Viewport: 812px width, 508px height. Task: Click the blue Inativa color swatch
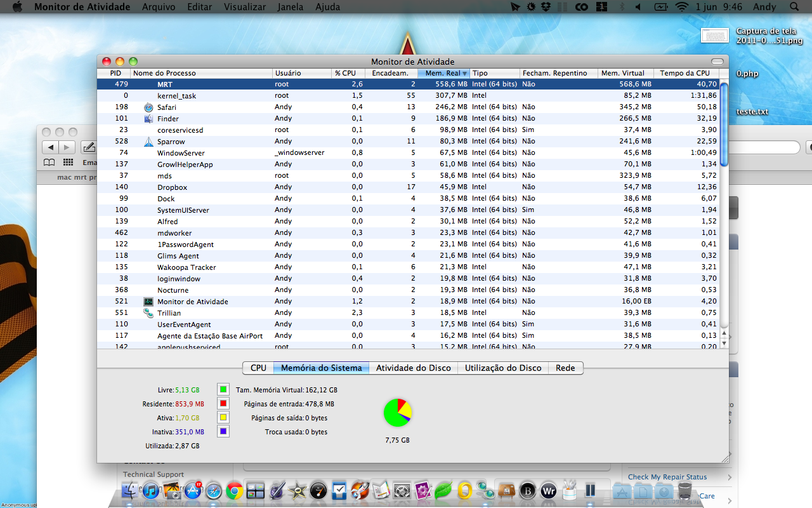223,431
